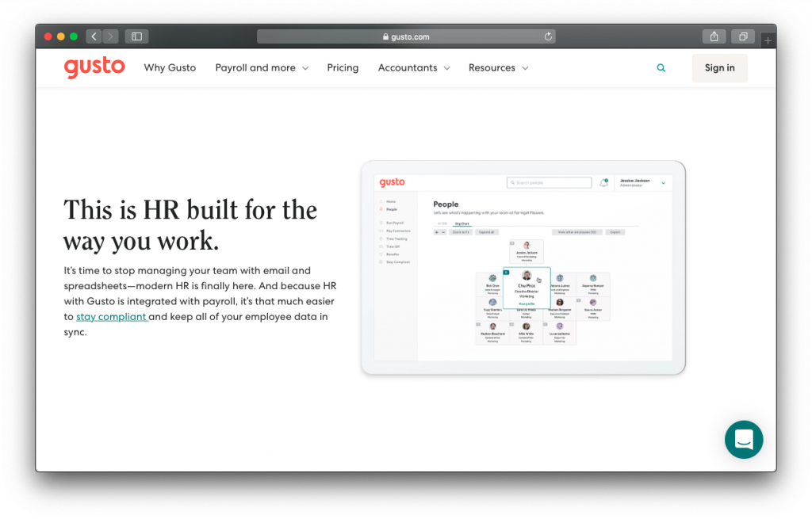Show the Safari sidebar
This screenshot has width=812, height=519.
[x=136, y=36]
